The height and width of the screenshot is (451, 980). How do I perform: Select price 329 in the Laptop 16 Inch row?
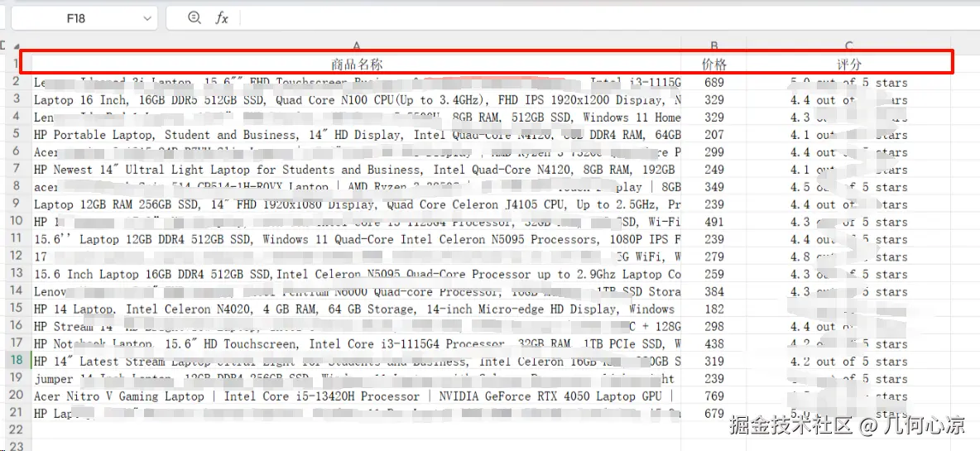pos(713,100)
